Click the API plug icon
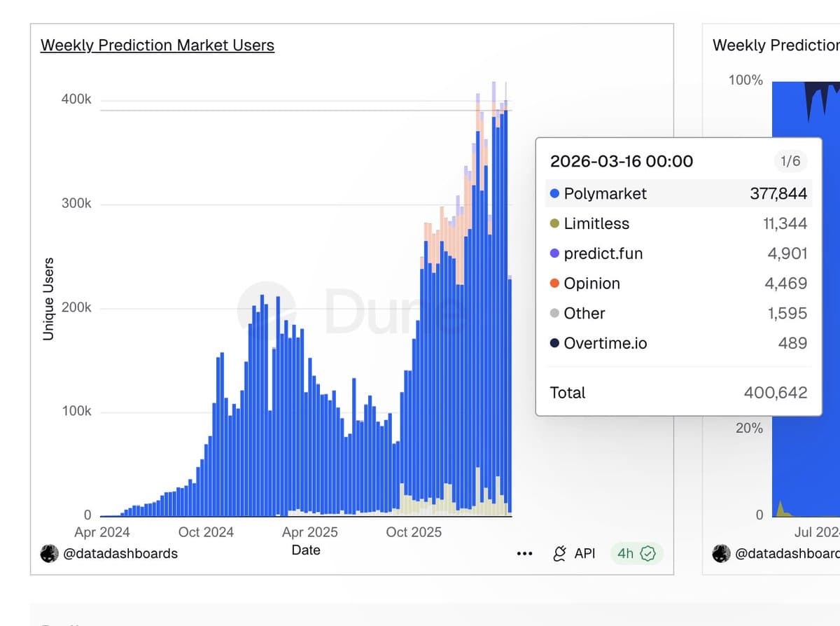The height and width of the screenshot is (626, 840). [558, 553]
